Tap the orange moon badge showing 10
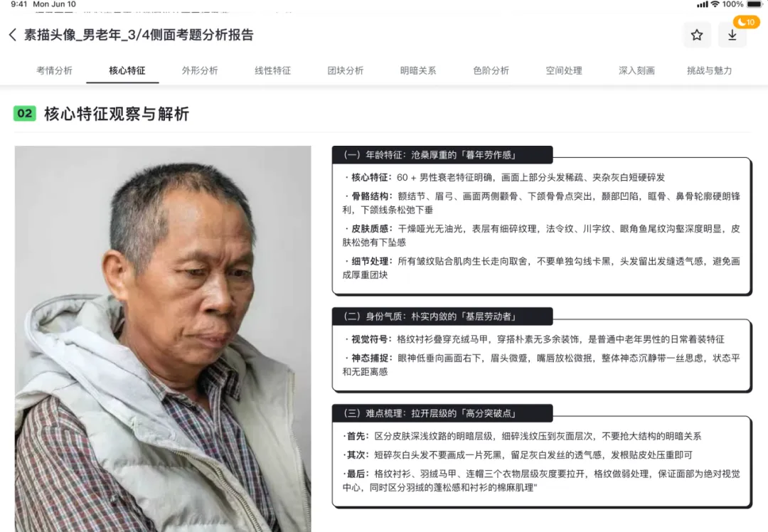Screen dimensions: 768x532 coord(746,22)
